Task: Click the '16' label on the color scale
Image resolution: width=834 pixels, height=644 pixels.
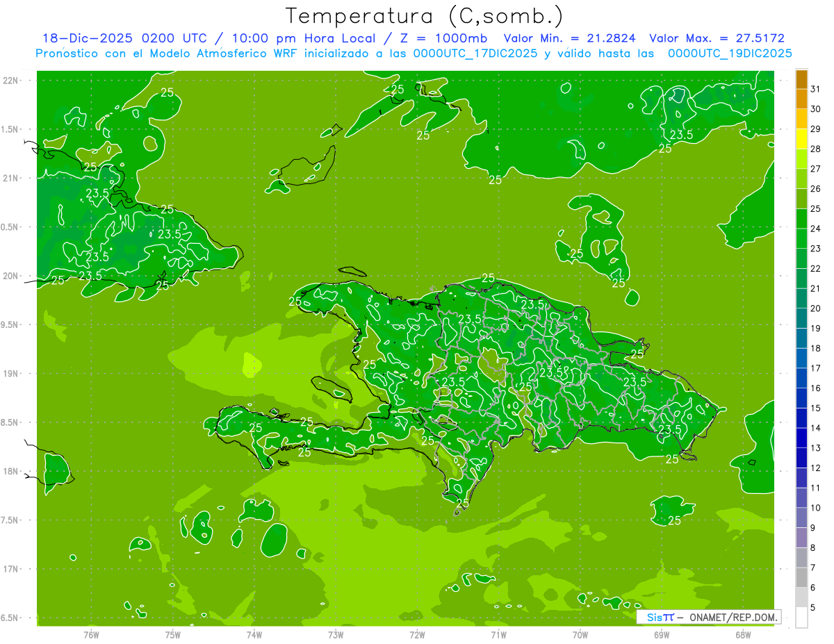Action: 816,388
